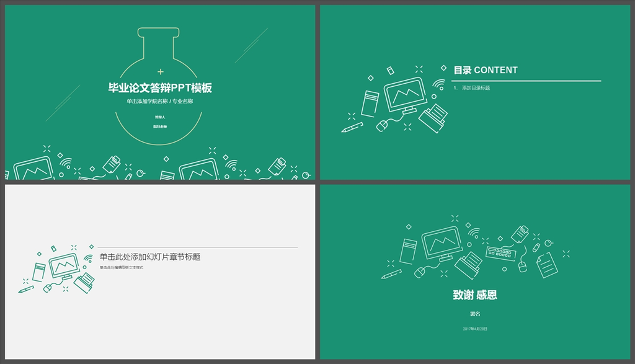
Task: Click the placeholder 单击此处添加幻灯片章节标题
Action: 150,257
